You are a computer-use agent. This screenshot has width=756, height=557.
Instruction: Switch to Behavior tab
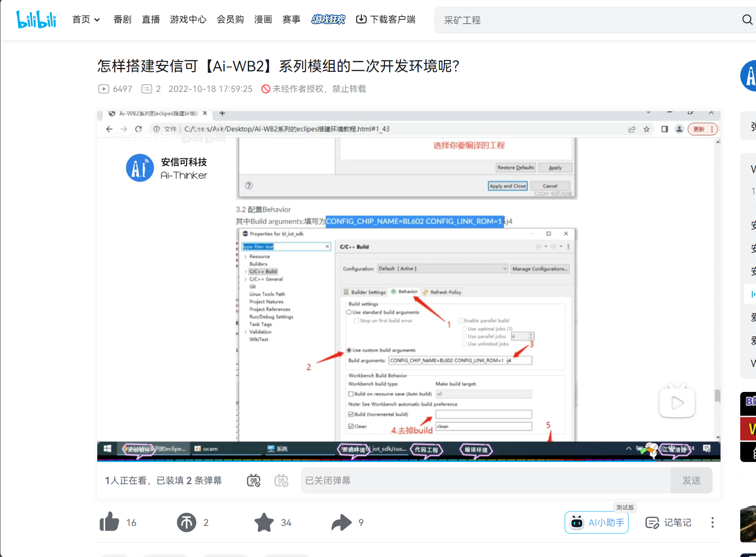tap(404, 292)
